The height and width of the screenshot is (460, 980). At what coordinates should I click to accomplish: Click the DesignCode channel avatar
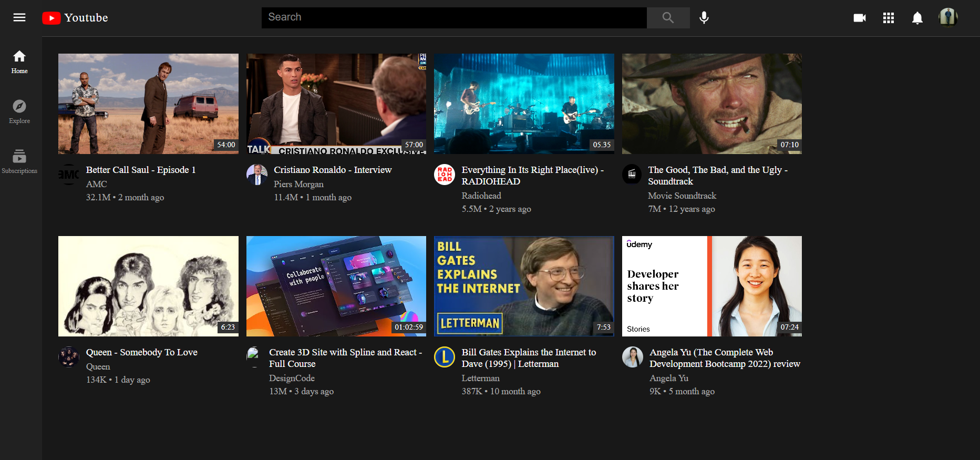[253, 357]
